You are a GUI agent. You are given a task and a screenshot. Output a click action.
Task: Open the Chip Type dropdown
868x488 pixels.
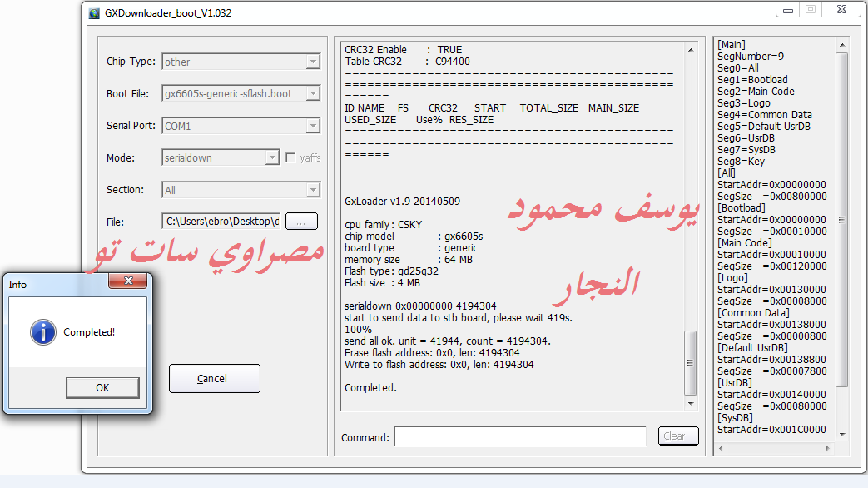pyautogui.click(x=313, y=62)
